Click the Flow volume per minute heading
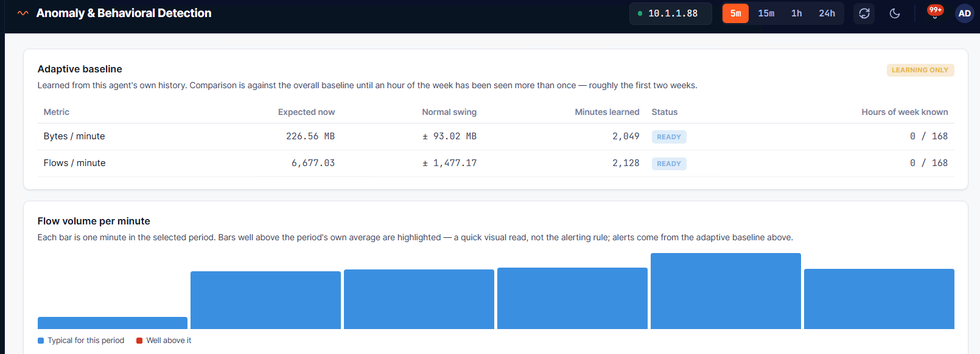 click(x=94, y=221)
